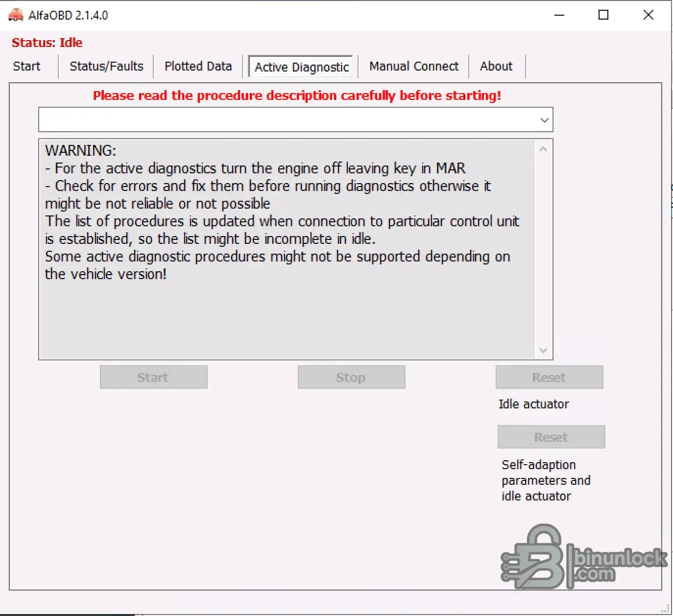Minimize the AlfaOBD window
The image size is (673, 616).
(559, 15)
